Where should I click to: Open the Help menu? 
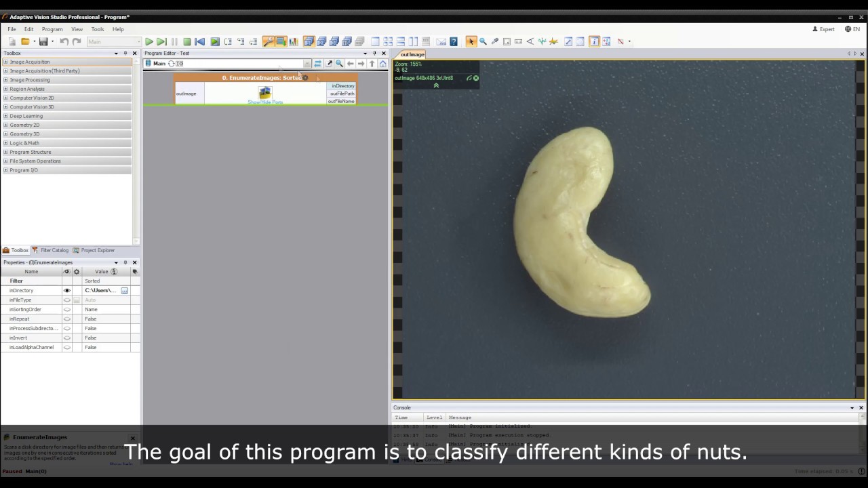118,29
